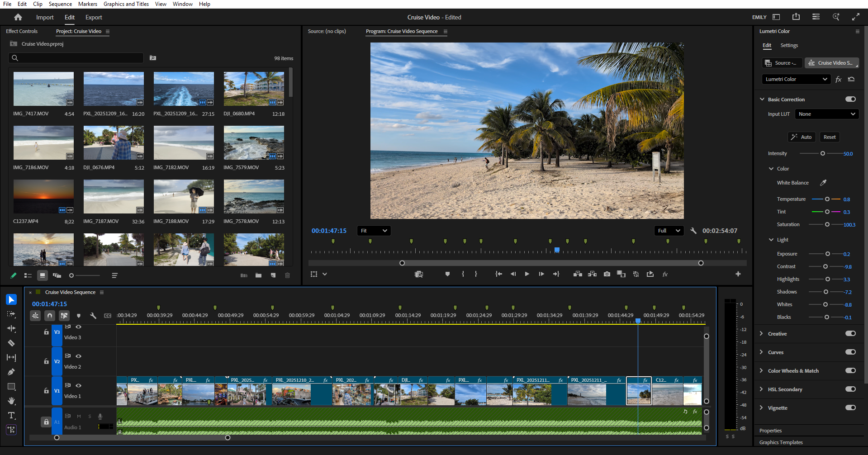Click the Export Frame camera icon
The width and height of the screenshot is (868, 455).
607,274
